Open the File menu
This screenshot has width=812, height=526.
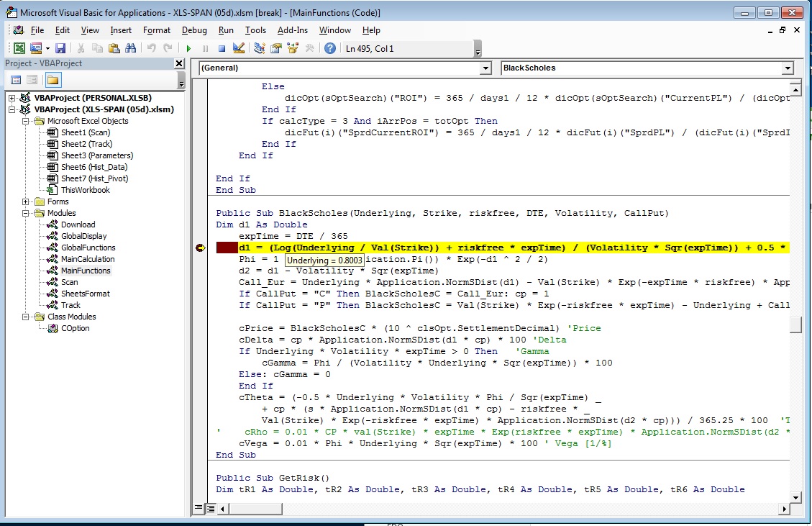tap(37, 30)
